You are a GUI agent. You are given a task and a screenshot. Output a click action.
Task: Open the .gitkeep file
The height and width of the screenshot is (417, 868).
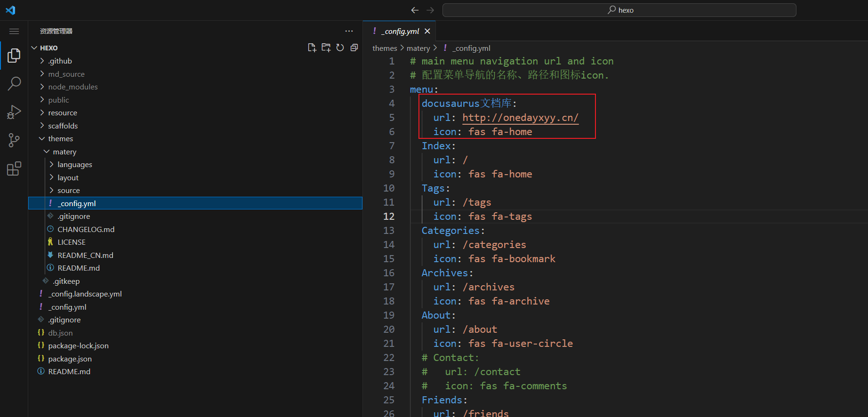[195, 281]
